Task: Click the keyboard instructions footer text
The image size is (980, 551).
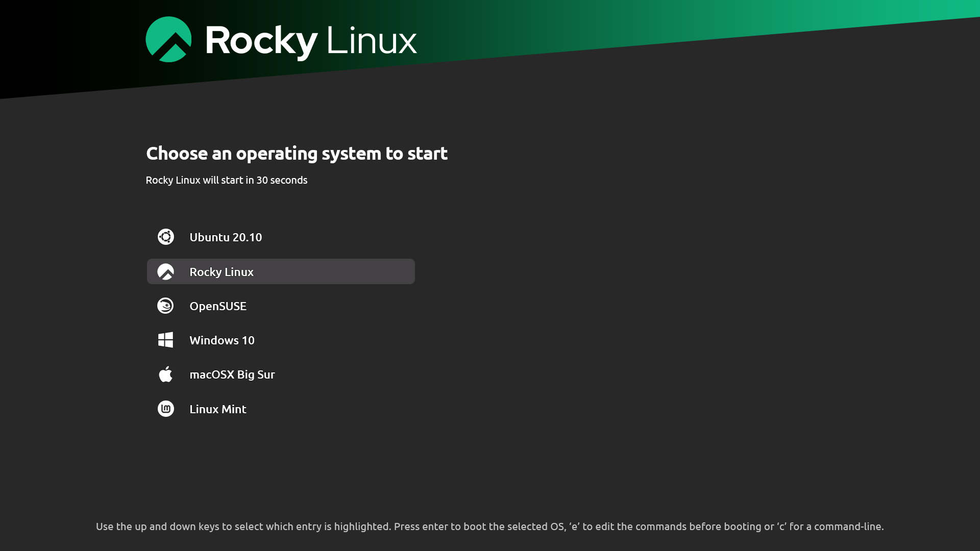Action: pos(490,527)
